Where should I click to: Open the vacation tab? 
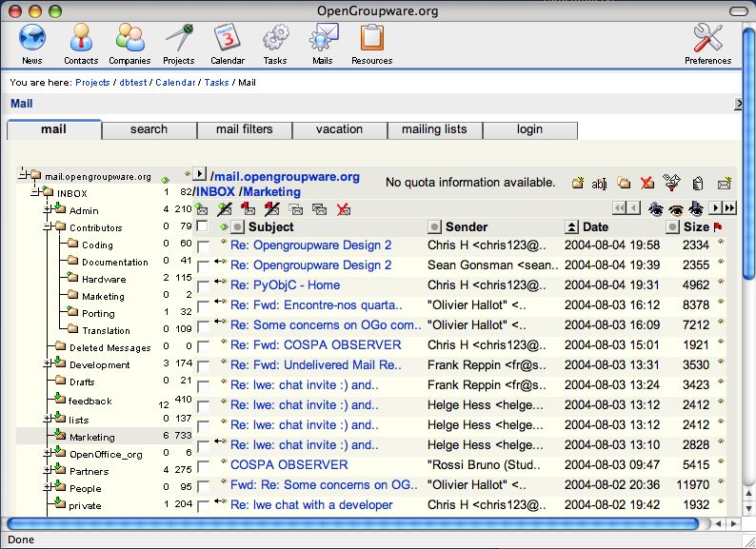(339, 129)
